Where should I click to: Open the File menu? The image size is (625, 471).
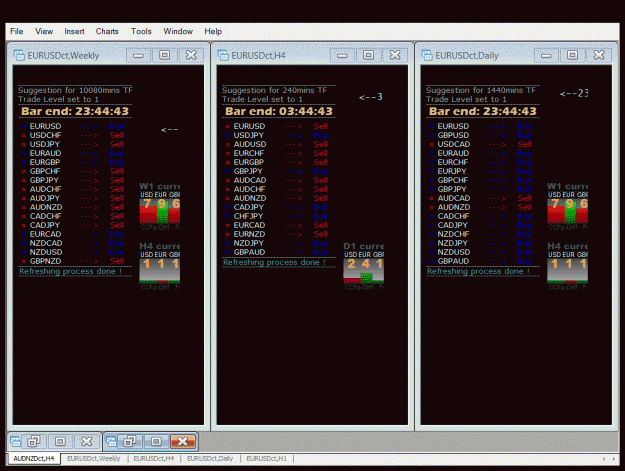point(17,31)
